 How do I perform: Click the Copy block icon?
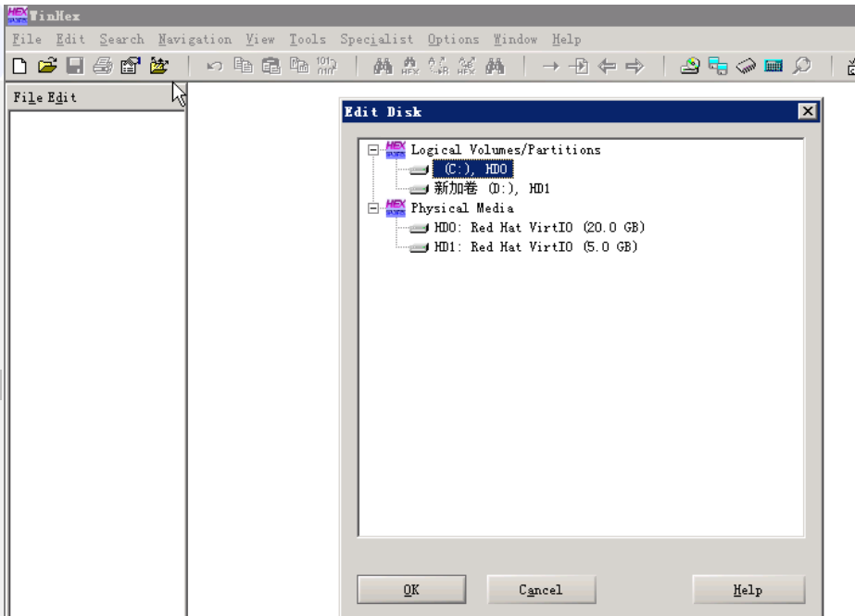tap(244, 66)
